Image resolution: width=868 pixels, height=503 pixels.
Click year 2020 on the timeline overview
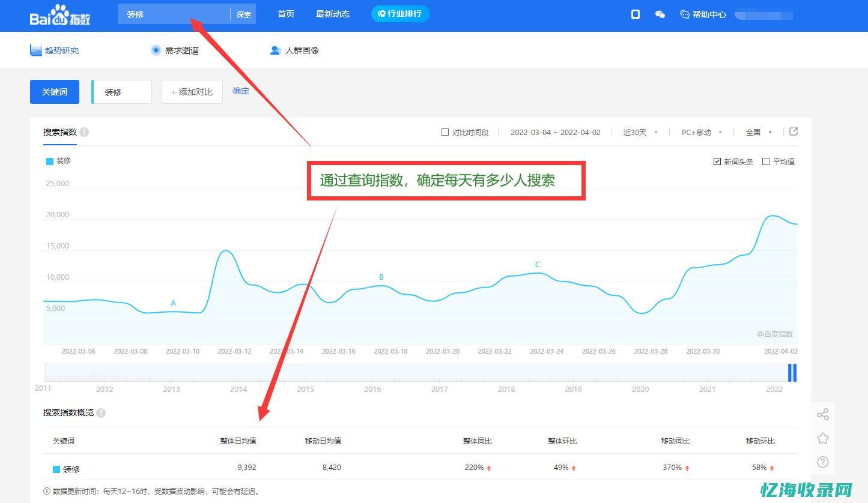640,390
